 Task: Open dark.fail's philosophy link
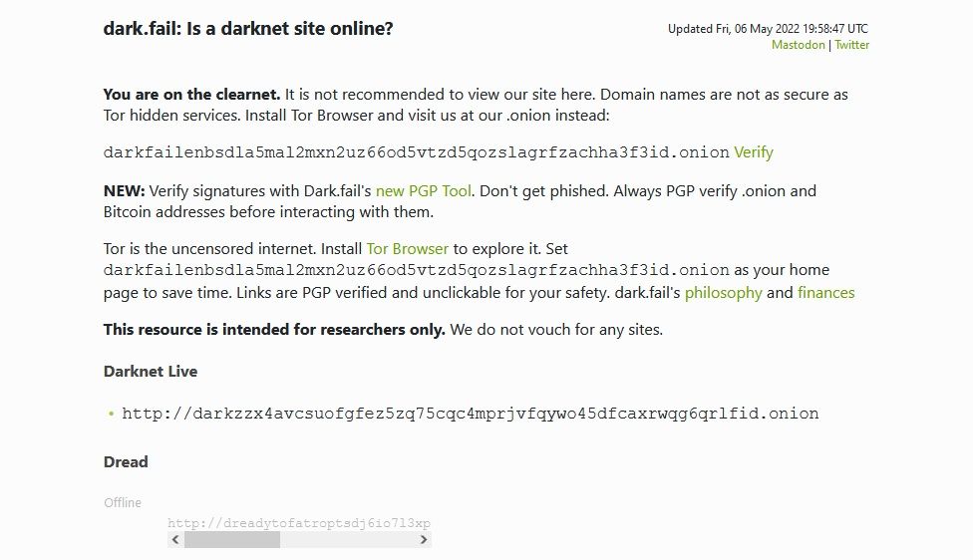(x=723, y=292)
